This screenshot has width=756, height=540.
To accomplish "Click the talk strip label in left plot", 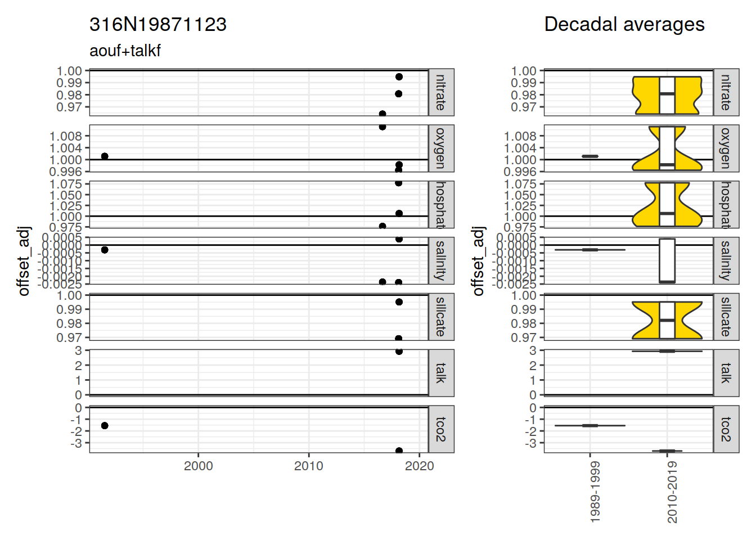I will click(441, 373).
